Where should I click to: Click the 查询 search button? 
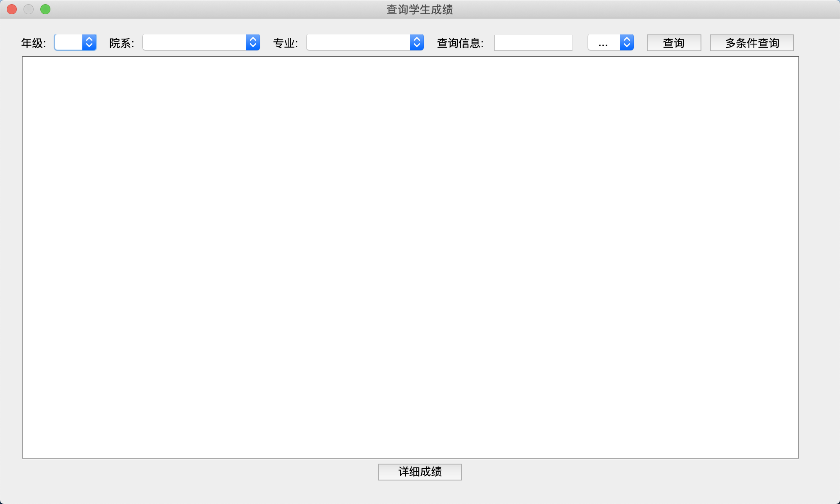pos(673,42)
